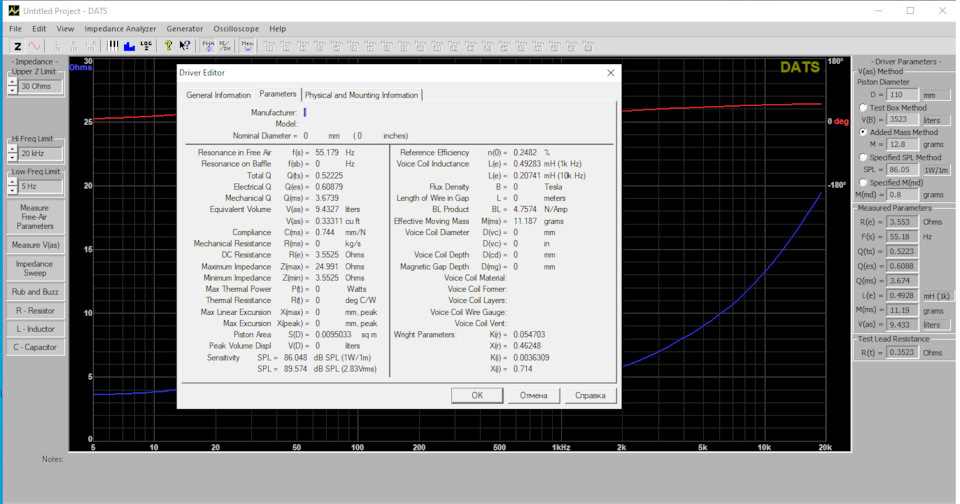Click the DATS app icon in title bar
This screenshot has width=960, height=504.
point(13,10)
